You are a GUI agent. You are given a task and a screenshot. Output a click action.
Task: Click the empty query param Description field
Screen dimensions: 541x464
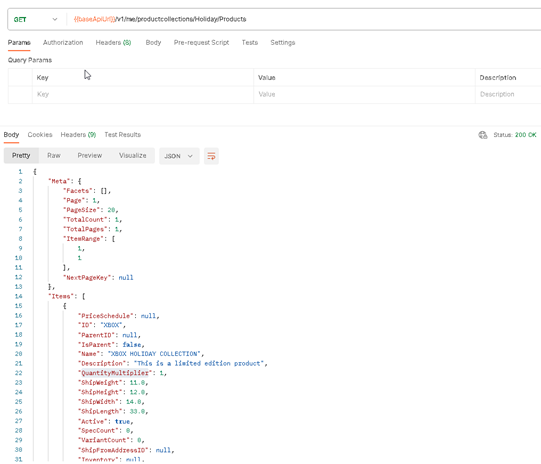click(508, 94)
